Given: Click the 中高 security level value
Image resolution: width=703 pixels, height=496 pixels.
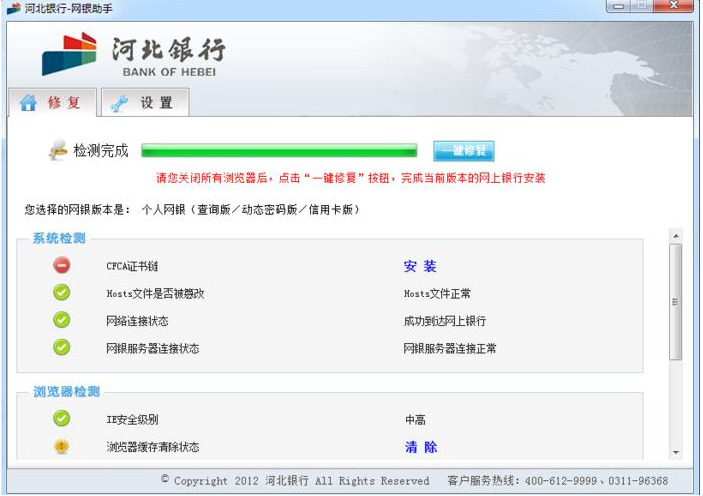Looking at the screenshot, I should (415, 420).
